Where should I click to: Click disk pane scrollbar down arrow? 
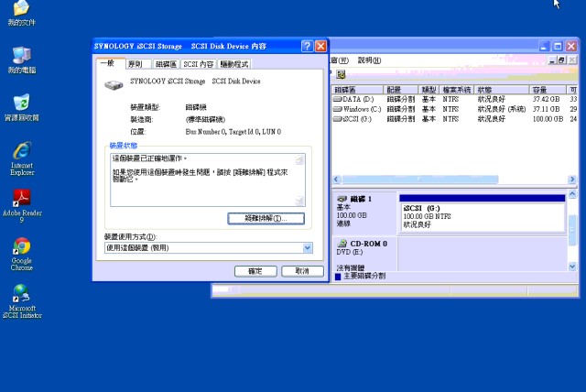[572, 267]
